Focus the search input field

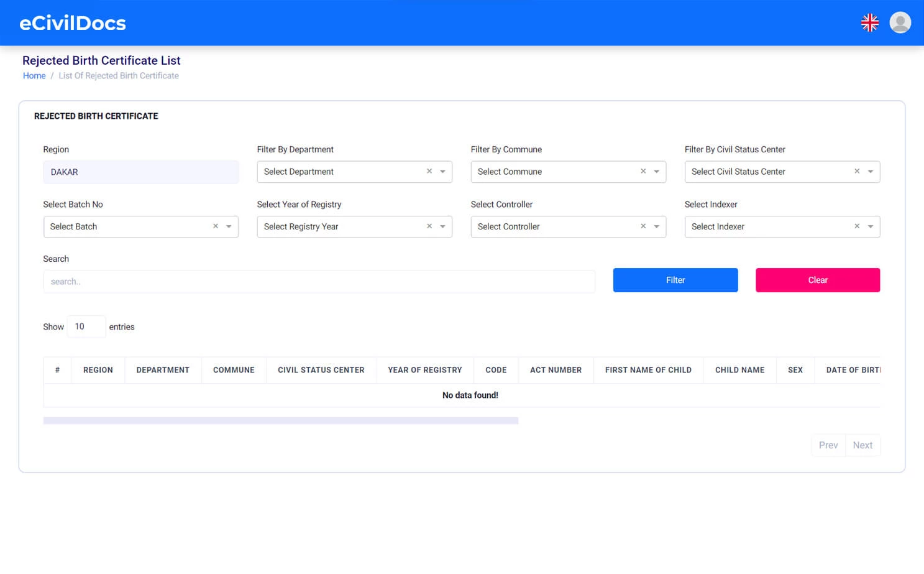318,282
